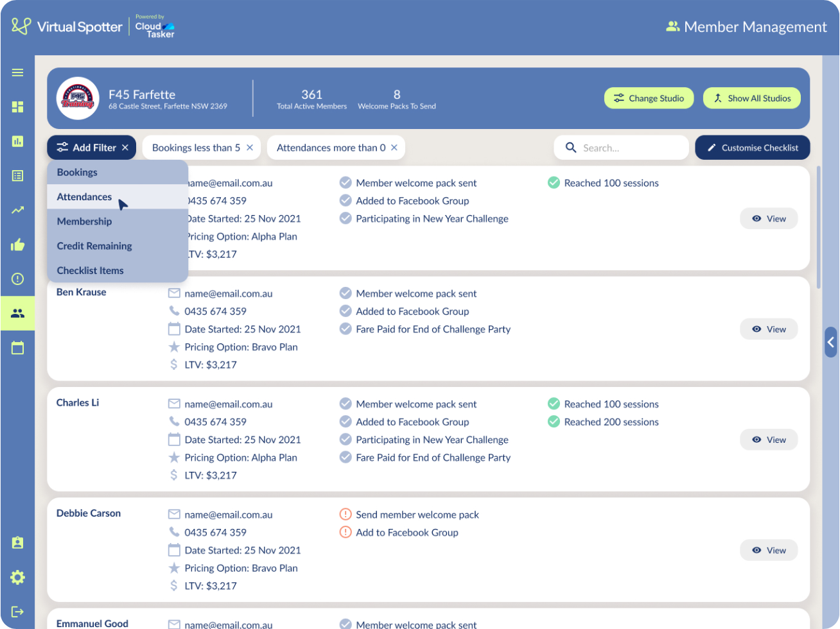Click the vertical scrollbar of member list
This screenshot has height=629, width=840.
coord(818,228)
